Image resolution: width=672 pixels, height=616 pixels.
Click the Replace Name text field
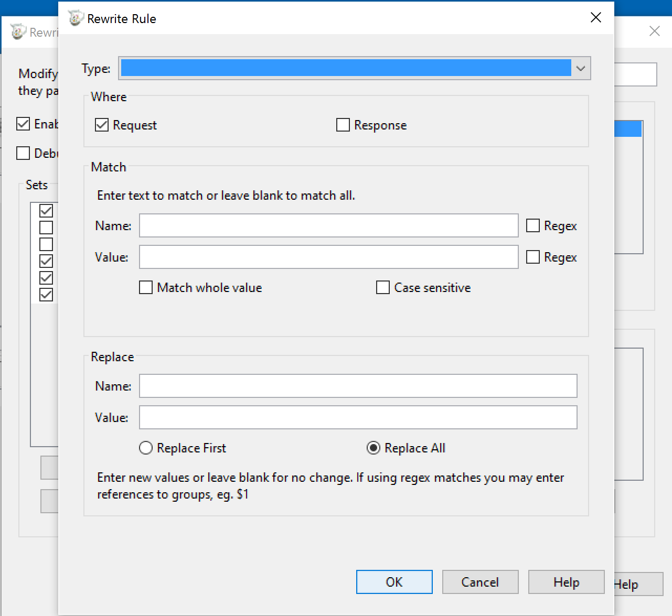pos(358,386)
